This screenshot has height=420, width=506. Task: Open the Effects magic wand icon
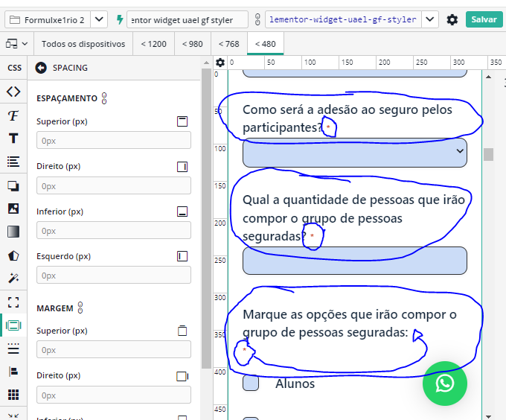pyautogui.click(x=13, y=278)
